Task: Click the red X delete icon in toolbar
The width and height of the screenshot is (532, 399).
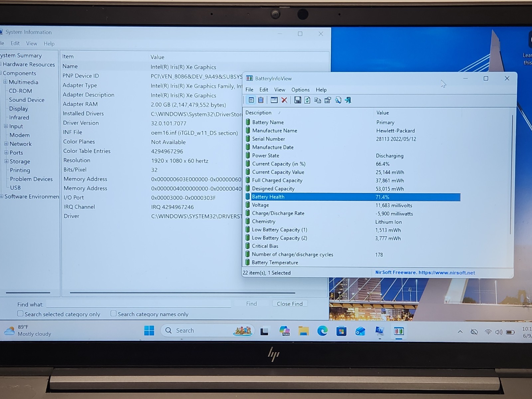Action: click(x=284, y=100)
